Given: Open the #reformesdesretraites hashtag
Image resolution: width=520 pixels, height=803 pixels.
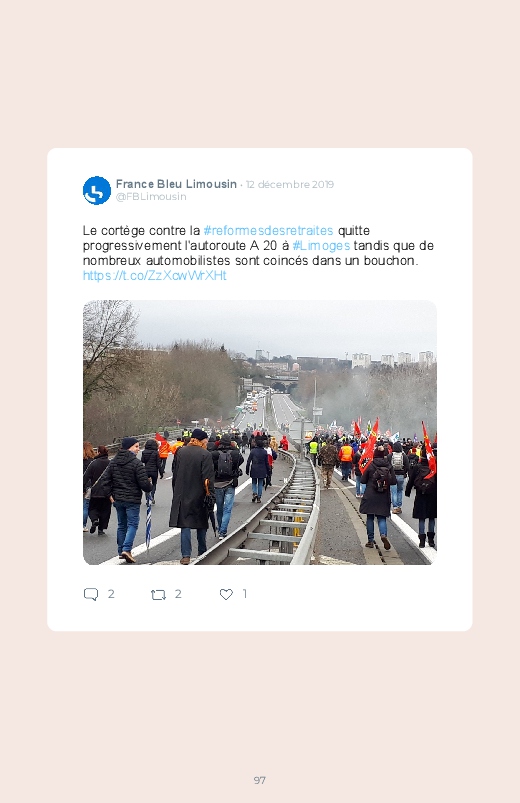Looking at the screenshot, I should (268, 230).
